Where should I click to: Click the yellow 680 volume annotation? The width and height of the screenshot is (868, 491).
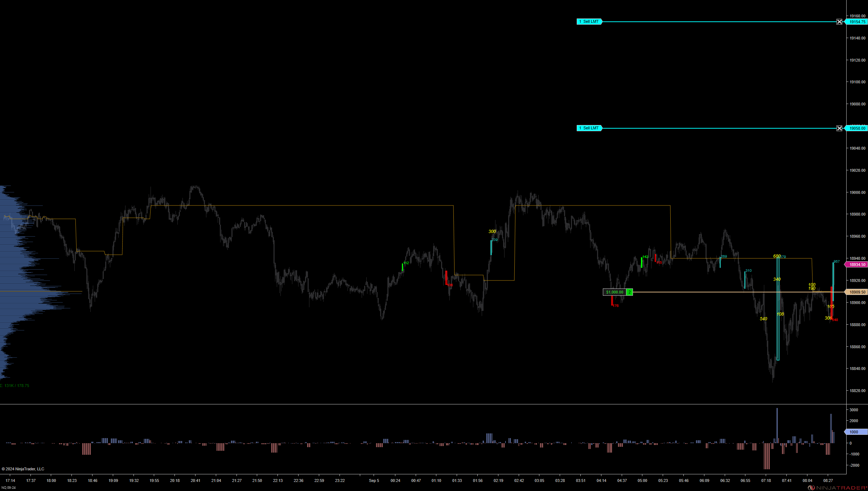coord(776,256)
